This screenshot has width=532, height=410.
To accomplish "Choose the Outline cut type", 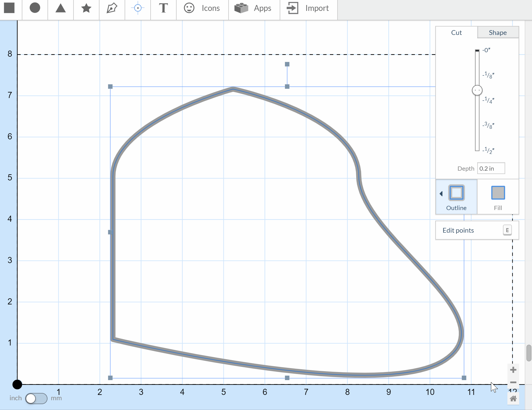I will (x=456, y=197).
